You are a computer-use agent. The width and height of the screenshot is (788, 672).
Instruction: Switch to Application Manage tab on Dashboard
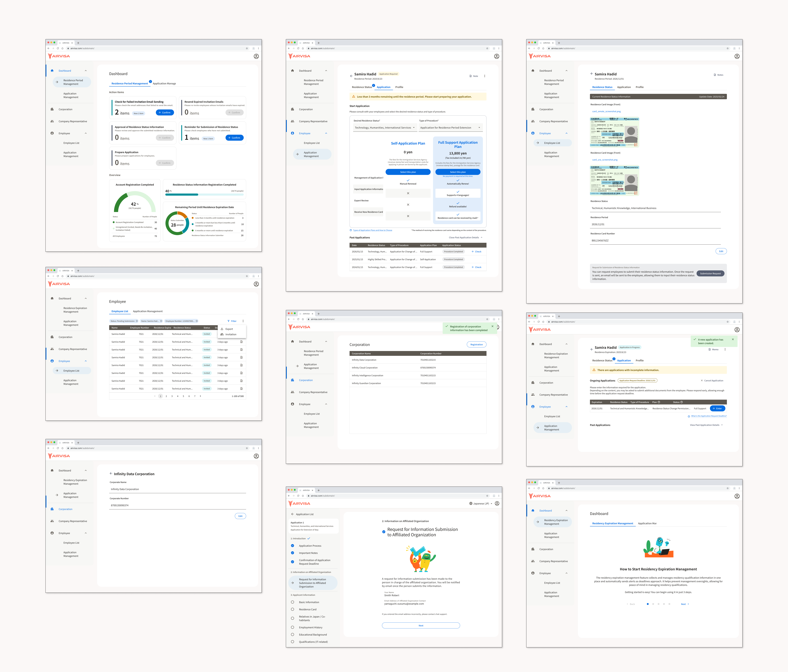point(164,84)
